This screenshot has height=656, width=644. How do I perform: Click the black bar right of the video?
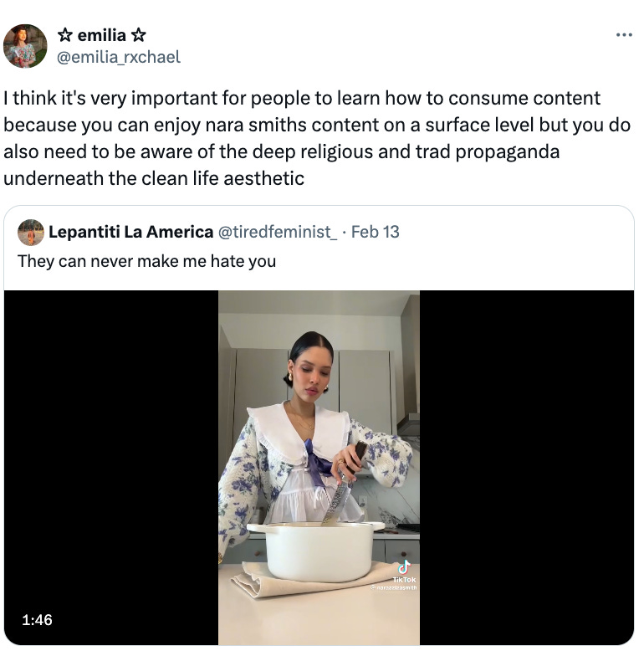pos(527,468)
